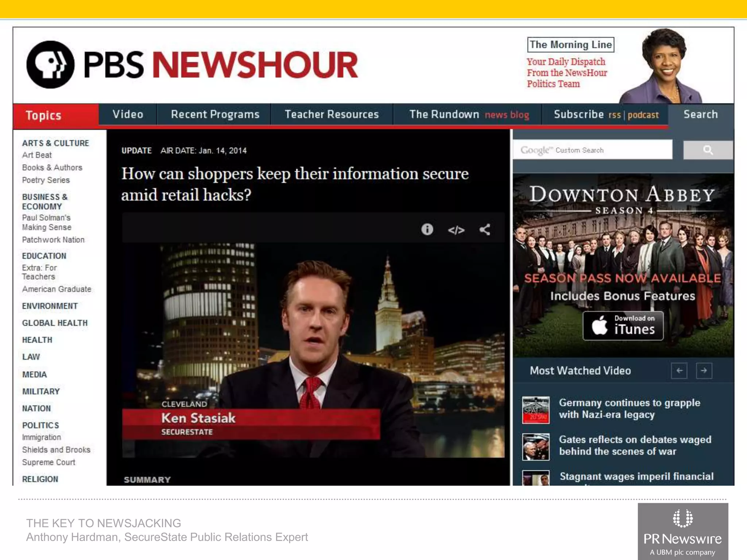Focus the Google Custom Search field
This screenshot has width=747, height=560.
point(593,150)
